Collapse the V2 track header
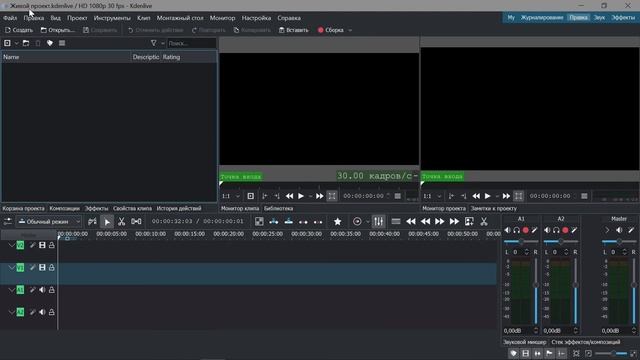Viewport: 640px width, 360px height. [x=11, y=245]
